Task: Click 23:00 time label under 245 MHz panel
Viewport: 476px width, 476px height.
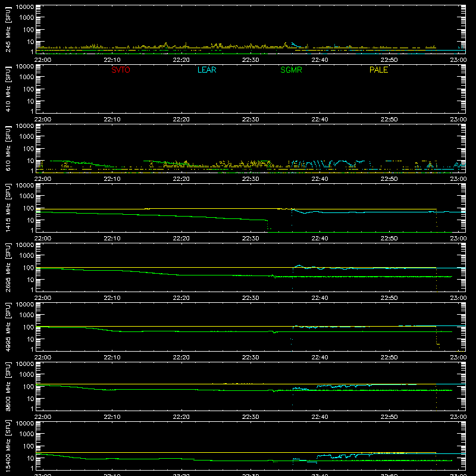Action: [458, 60]
